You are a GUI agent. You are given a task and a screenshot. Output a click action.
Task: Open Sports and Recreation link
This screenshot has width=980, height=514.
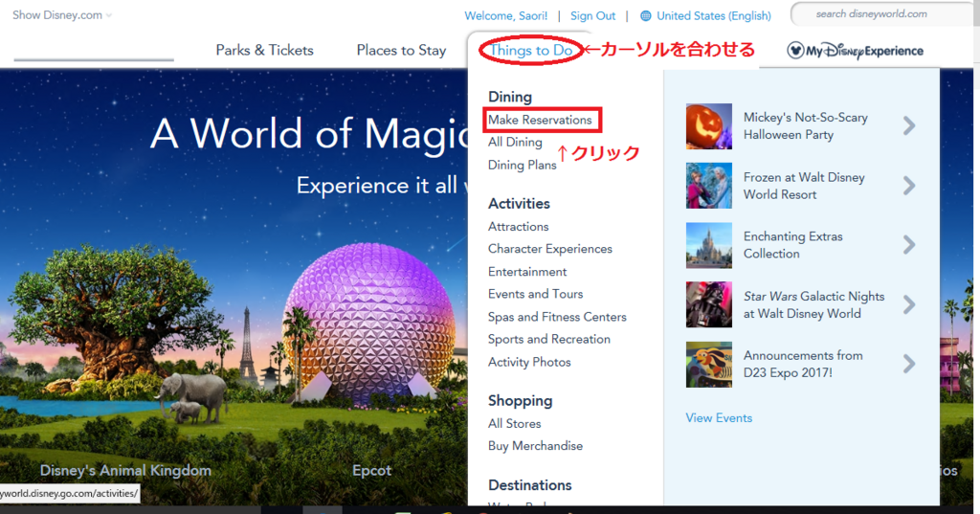[548, 339]
